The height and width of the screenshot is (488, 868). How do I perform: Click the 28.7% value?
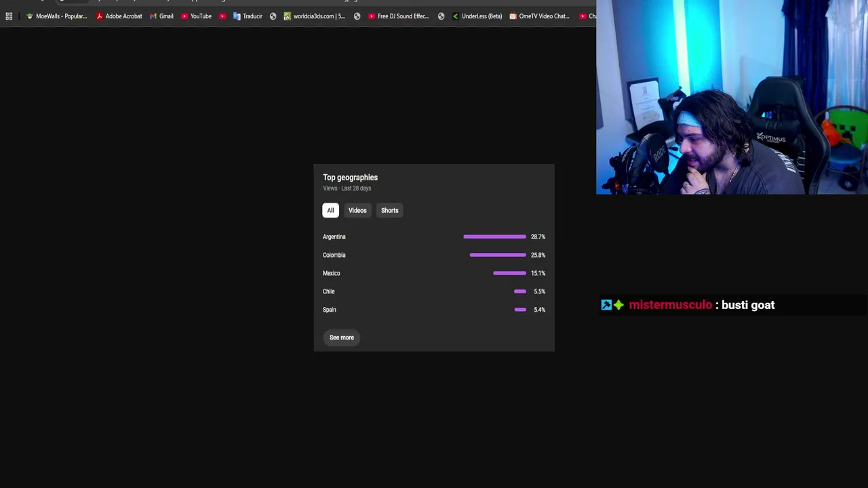[x=538, y=237]
